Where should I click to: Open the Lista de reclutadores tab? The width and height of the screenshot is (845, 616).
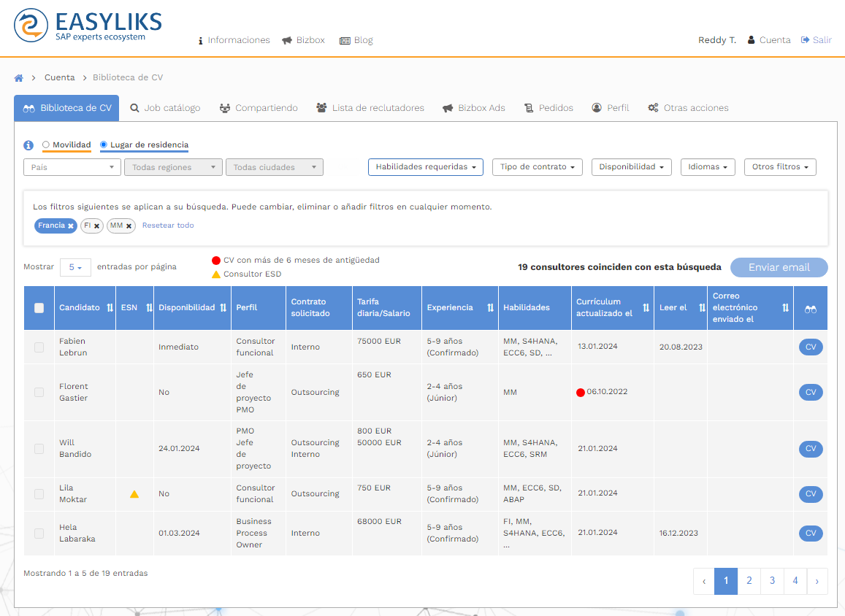pos(370,108)
